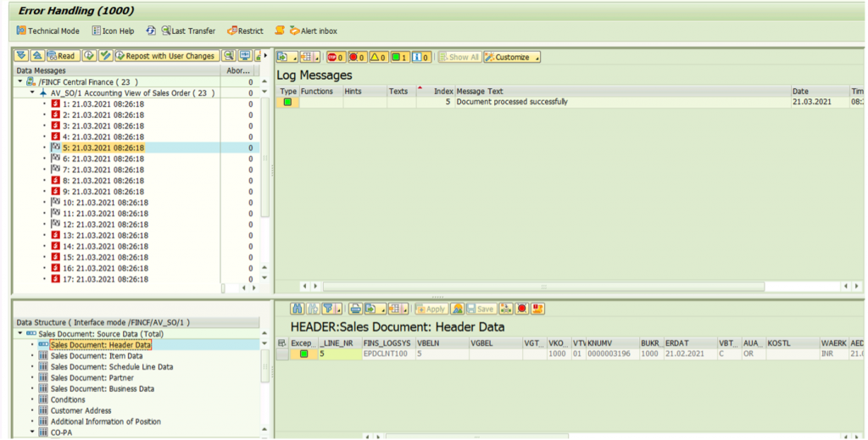Click the Abor... column header

pyautogui.click(x=238, y=71)
